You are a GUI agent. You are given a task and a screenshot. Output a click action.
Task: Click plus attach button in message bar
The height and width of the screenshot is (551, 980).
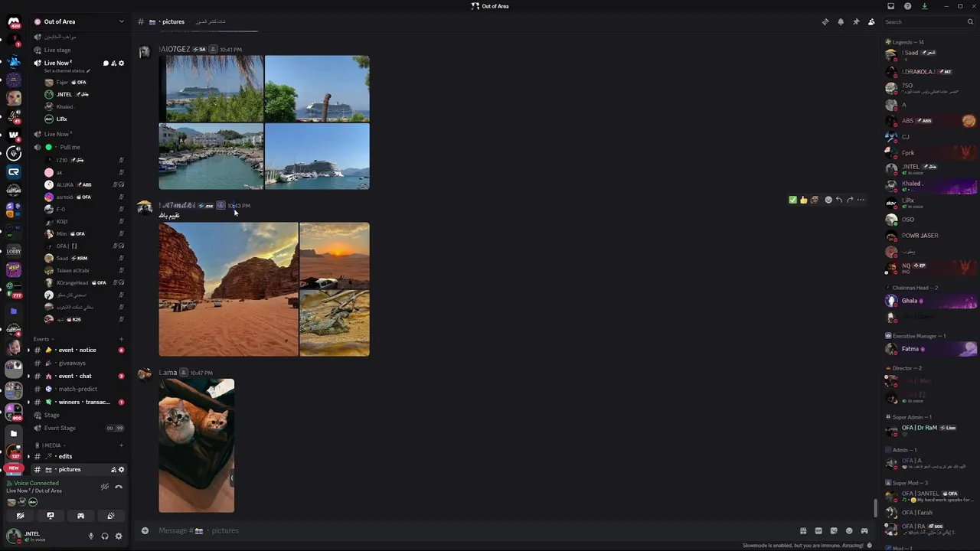145,530
